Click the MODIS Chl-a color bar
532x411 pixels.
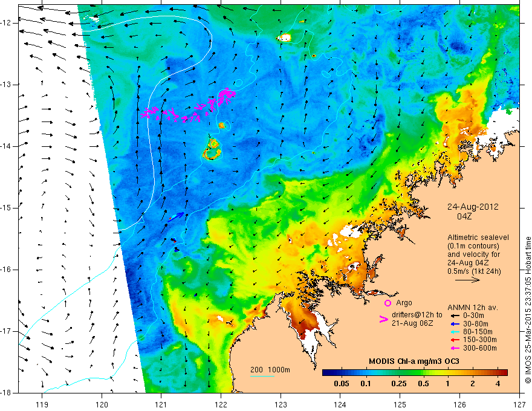(x=415, y=372)
